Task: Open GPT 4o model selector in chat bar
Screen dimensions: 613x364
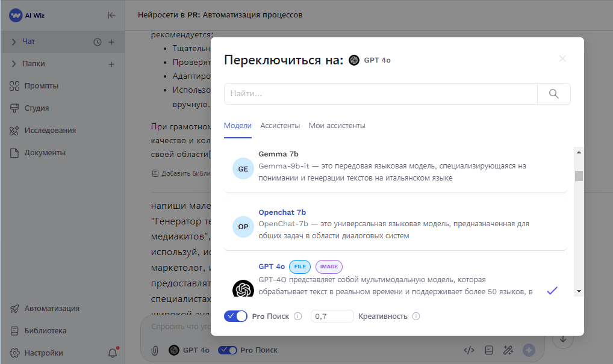Action: point(189,350)
